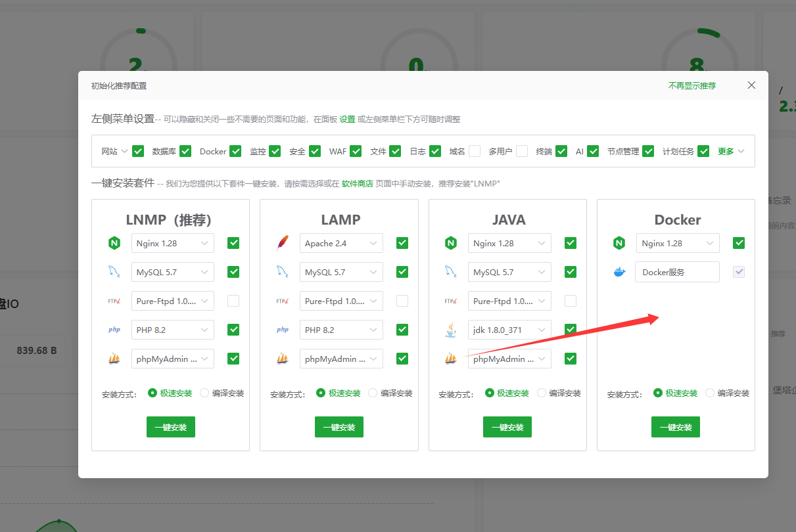This screenshot has height=532, width=796.
Task: Expand the 更多 menu options
Action: coord(731,151)
